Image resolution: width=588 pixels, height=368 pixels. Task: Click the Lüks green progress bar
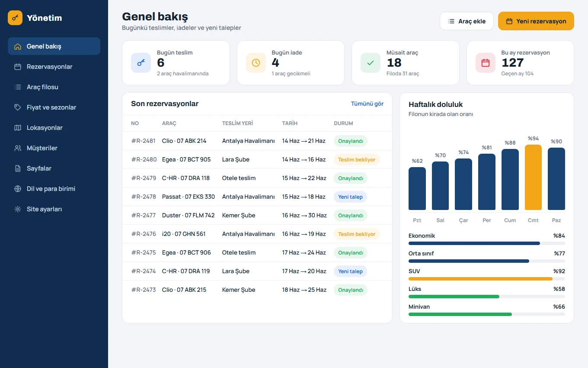point(487,297)
